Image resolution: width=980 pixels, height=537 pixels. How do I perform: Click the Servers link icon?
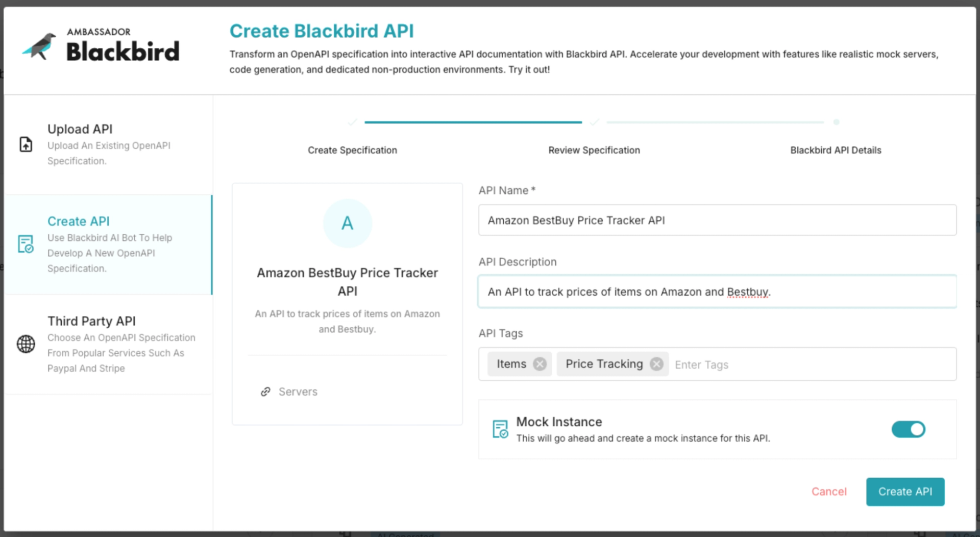point(265,392)
